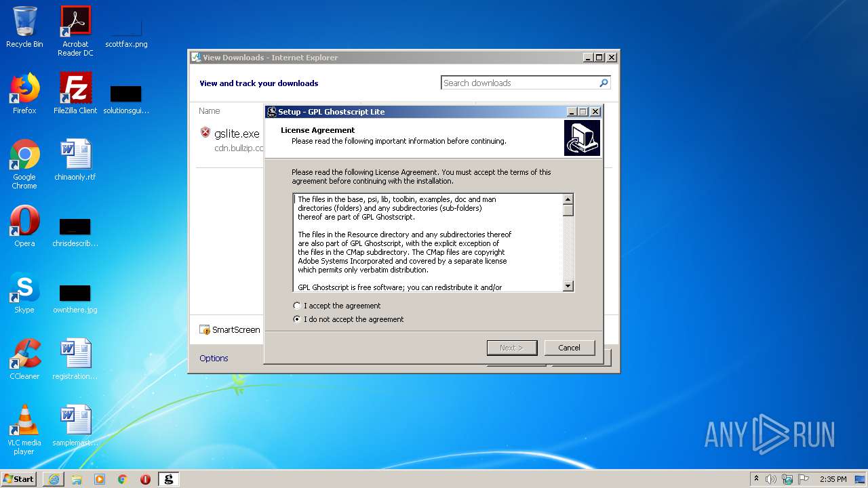Click the Setup title bar icon

272,112
